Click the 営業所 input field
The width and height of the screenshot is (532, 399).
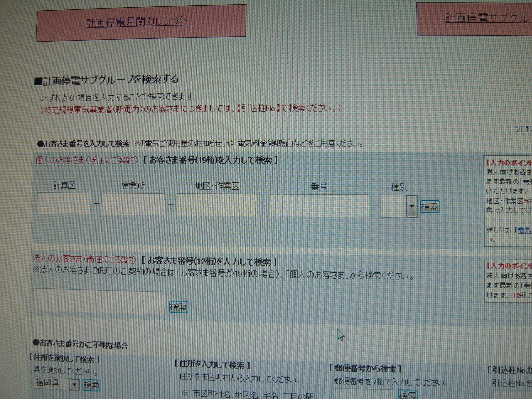[x=133, y=204]
